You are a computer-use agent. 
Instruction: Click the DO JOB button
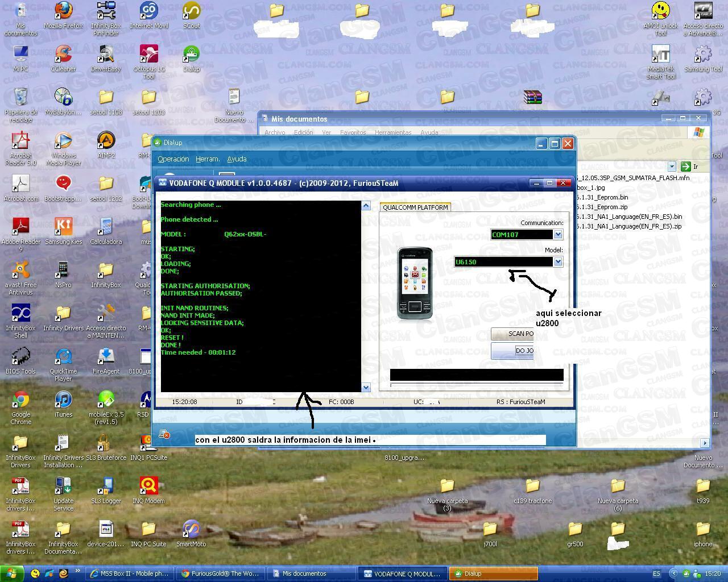click(512, 351)
